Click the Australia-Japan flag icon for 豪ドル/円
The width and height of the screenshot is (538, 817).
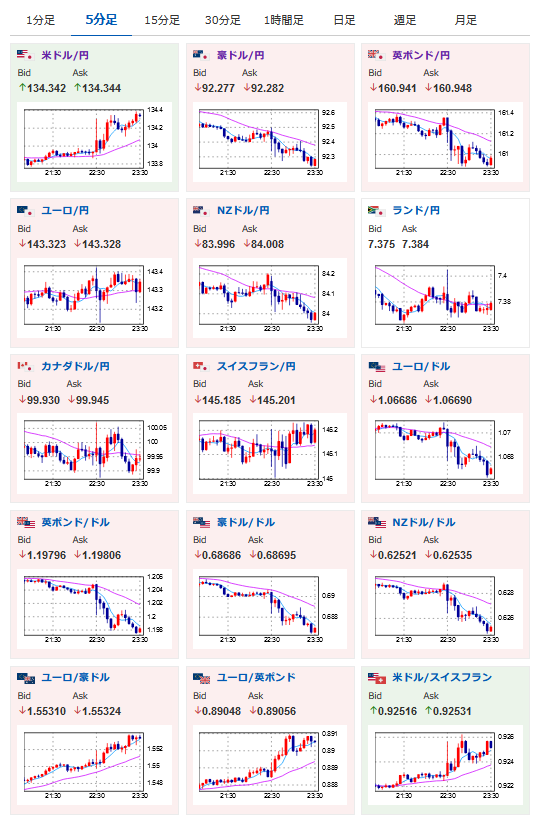pos(201,55)
